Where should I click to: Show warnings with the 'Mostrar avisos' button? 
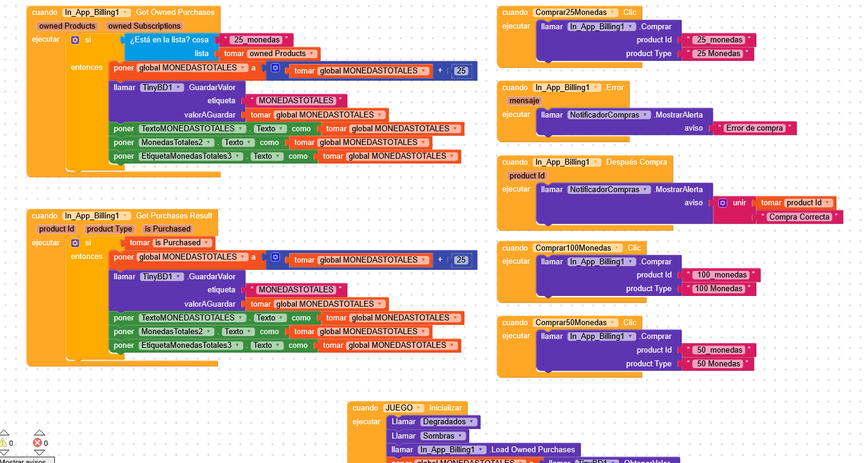click(x=27, y=460)
